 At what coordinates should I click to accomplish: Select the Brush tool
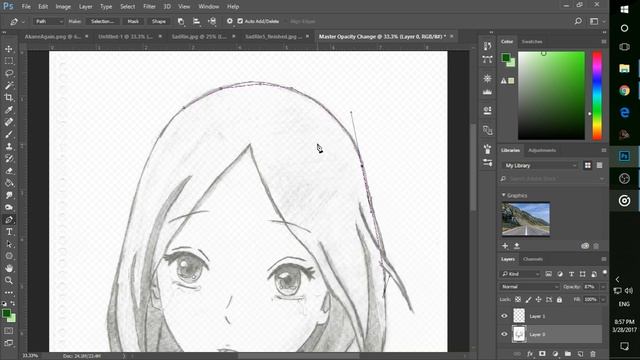point(9,134)
